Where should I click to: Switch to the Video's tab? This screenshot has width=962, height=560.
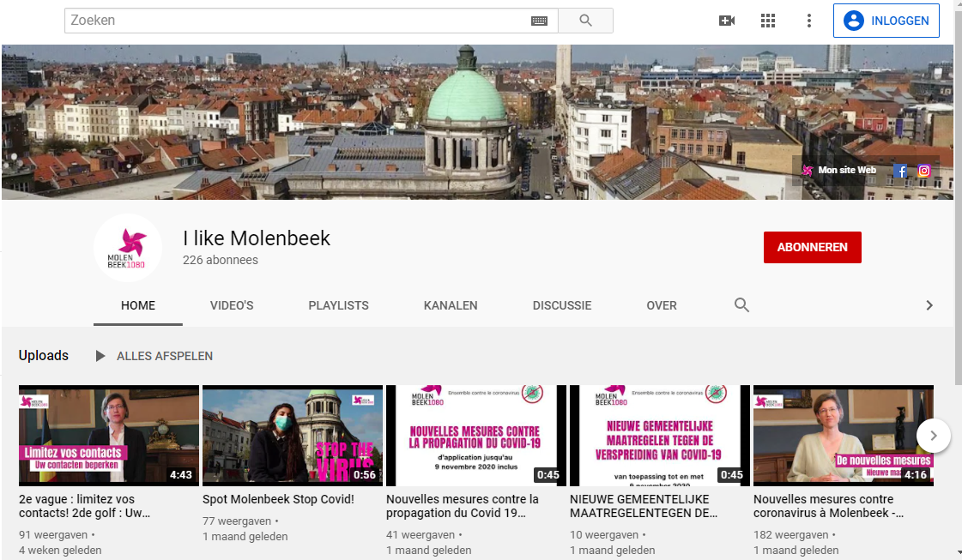pos(232,305)
